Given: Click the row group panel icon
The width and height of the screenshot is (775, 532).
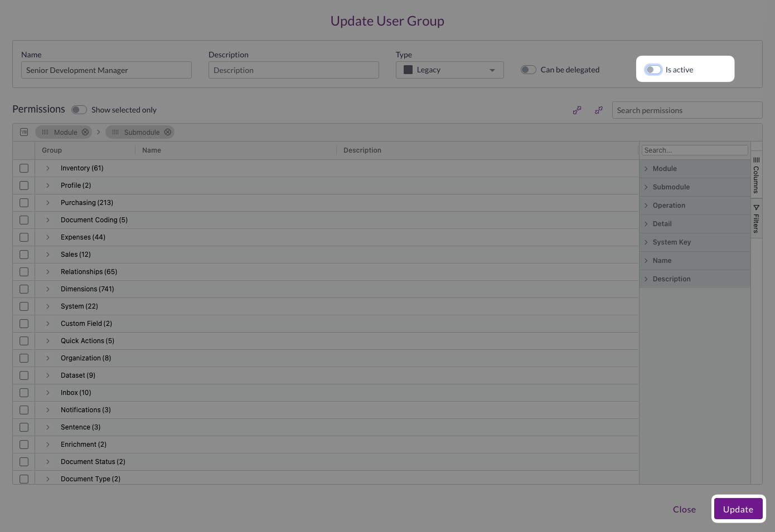Looking at the screenshot, I should click(24, 132).
